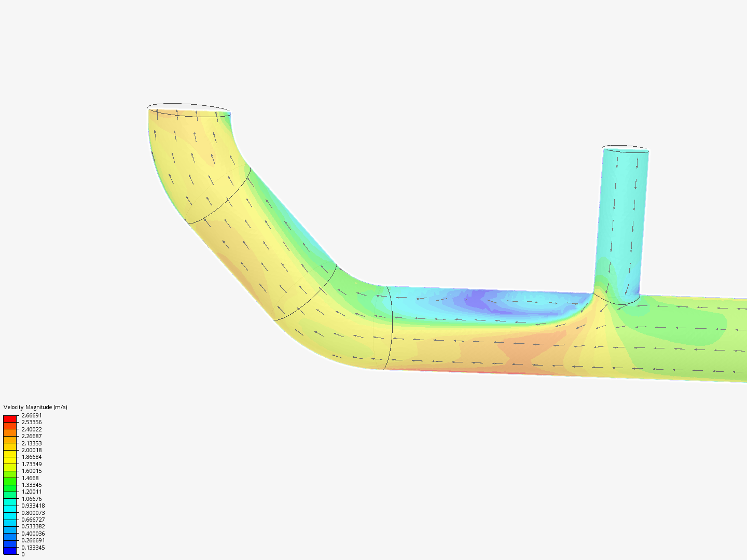Select the 0 minimum legend value
The image size is (747, 560).
[23, 554]
